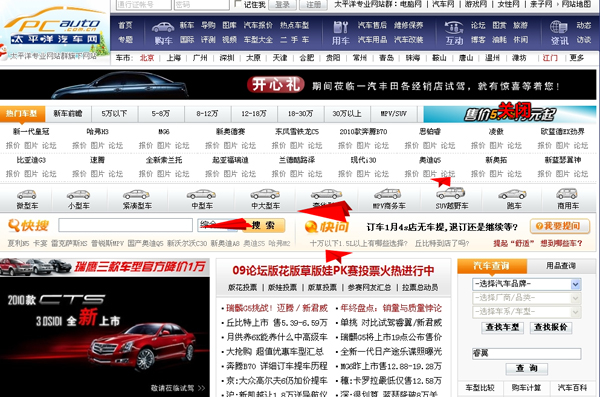Open the MPV商务车 icon
The width and height of the screenshot is (600, 397).
coord(388,194)
